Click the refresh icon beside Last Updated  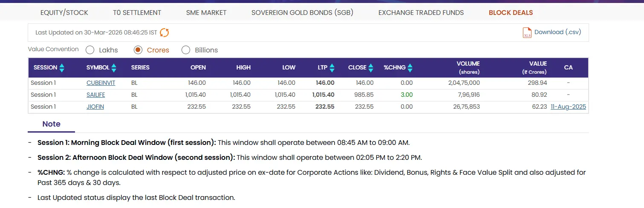pos(165,32)
